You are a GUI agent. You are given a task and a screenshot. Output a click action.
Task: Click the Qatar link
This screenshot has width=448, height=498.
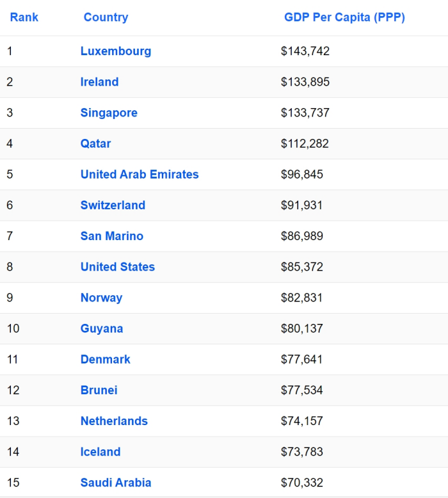[x=95, y=143]
